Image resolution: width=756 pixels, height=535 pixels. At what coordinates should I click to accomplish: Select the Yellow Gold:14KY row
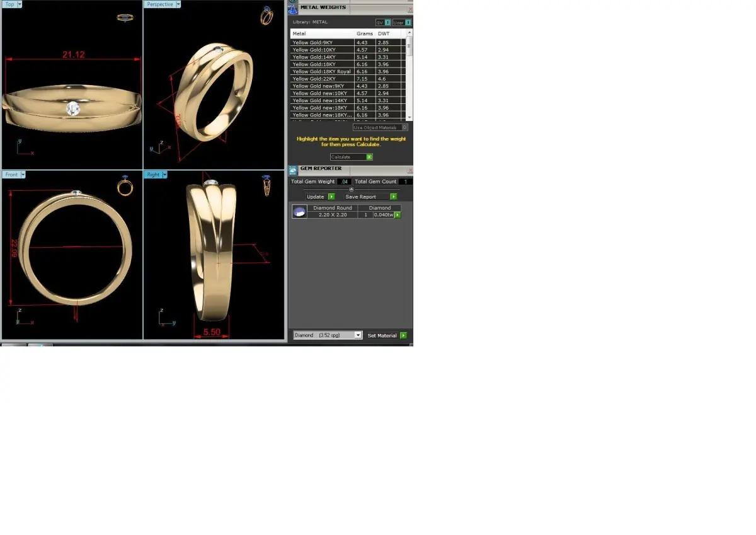pos(348,57)
